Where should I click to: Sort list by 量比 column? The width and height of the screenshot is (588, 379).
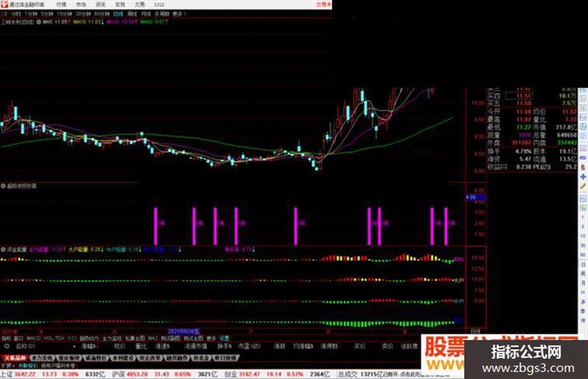[141, 346]
